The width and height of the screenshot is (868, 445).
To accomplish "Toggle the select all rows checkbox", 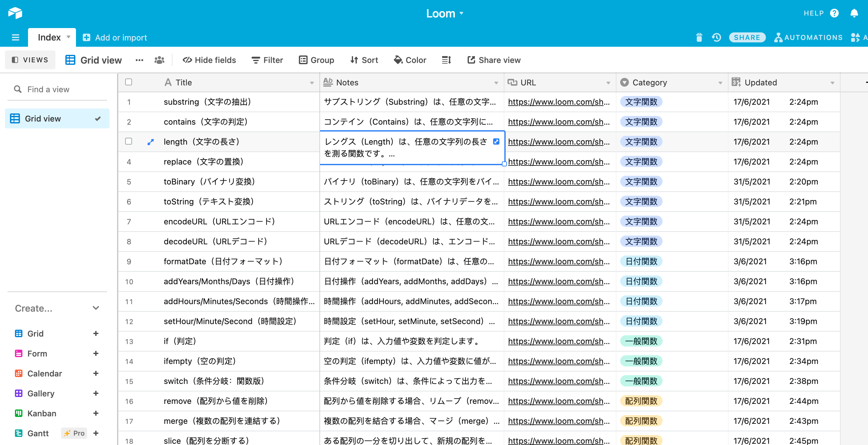I will click(x=128, y=82).
